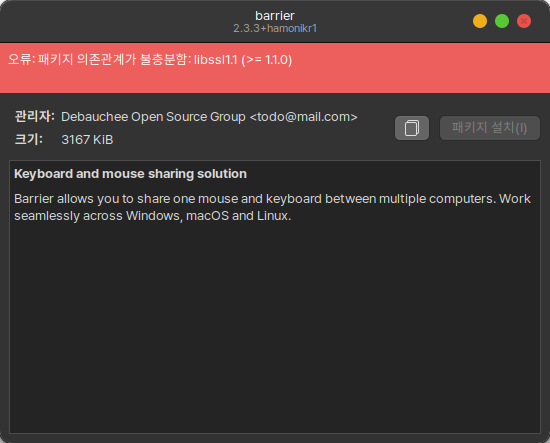Click the 3167 KiB size value
The width and height of the screenshot is (550, 443).
click(x=87, y=140)
